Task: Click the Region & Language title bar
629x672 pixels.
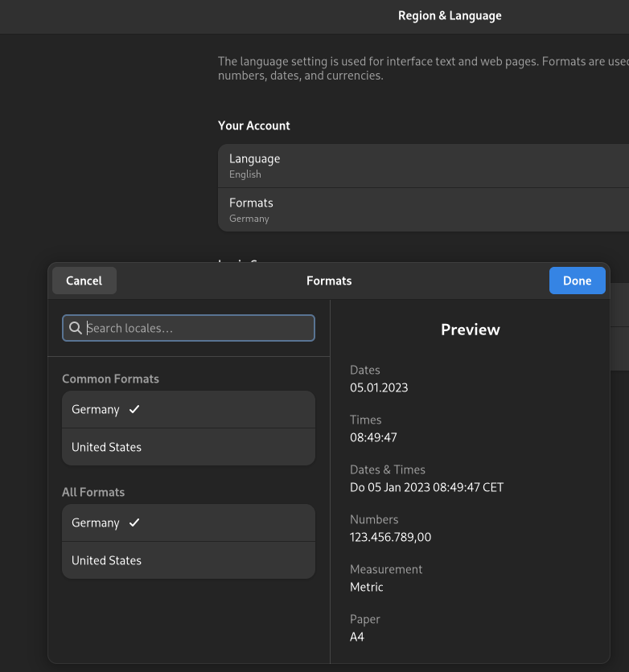Action: pos(449,15)
